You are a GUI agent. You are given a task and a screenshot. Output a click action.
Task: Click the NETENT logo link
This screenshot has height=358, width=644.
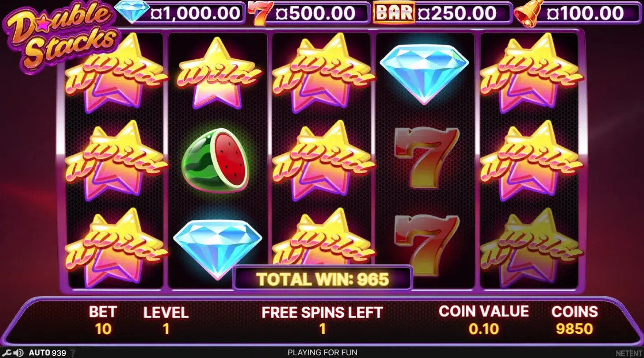click(x=629, y=353)
